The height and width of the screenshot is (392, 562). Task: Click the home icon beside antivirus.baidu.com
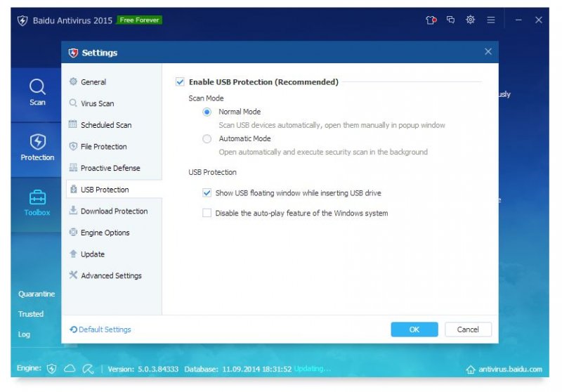click(x=471, y=369)
